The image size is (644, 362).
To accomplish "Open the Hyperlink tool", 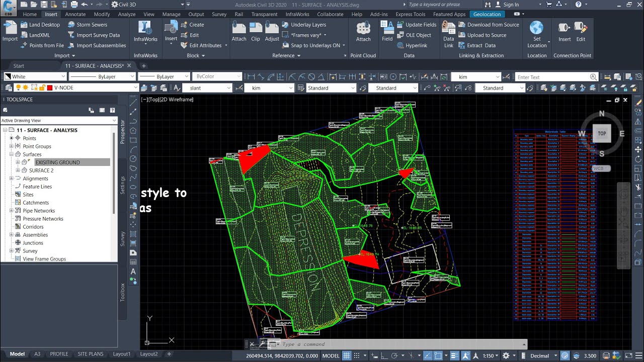I will coord(412,45).
